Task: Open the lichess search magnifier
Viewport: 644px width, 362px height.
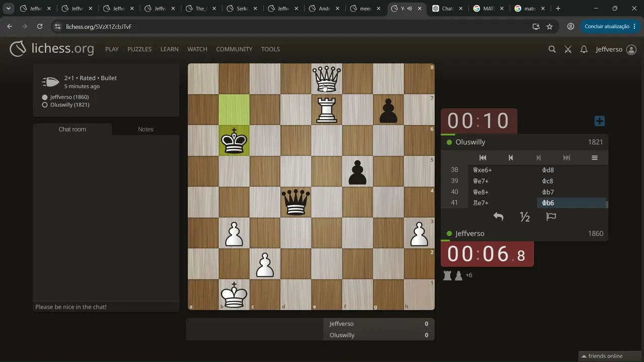Action: click(552, 49)
